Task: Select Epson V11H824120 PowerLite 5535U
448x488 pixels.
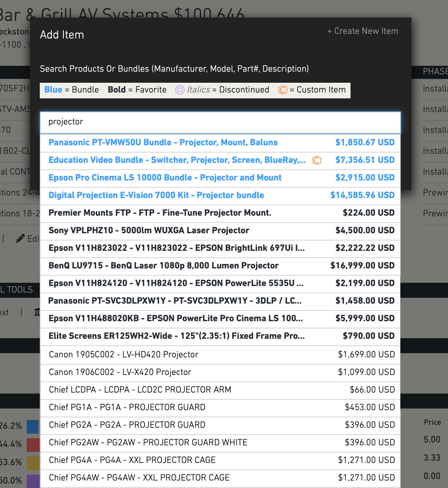Action: click(220, 283)
